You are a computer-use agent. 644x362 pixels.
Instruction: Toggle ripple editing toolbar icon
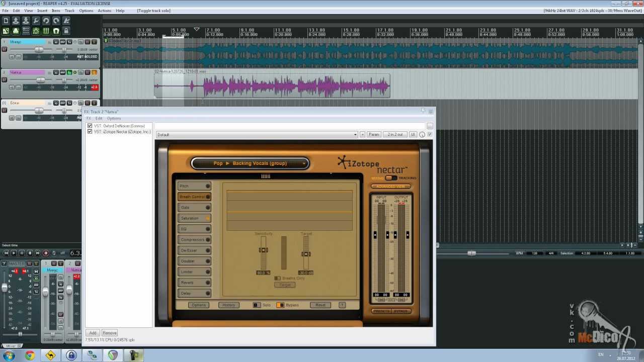[x=26, y=31]
